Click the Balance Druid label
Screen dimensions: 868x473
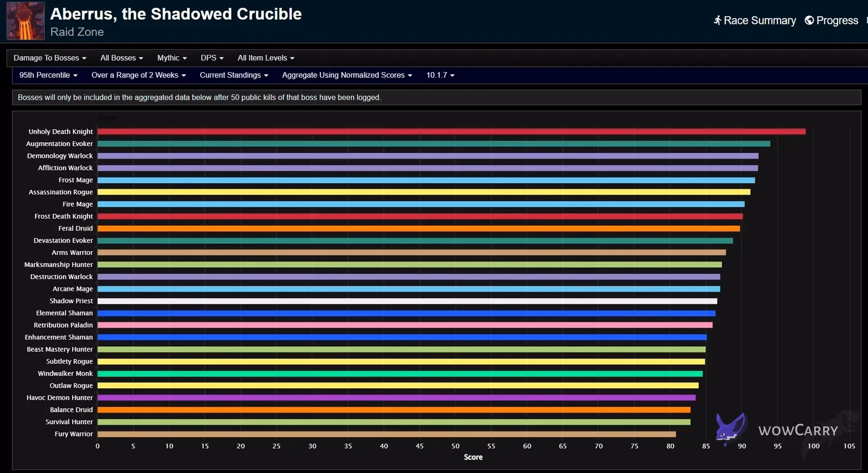click(x=71, y=410)
